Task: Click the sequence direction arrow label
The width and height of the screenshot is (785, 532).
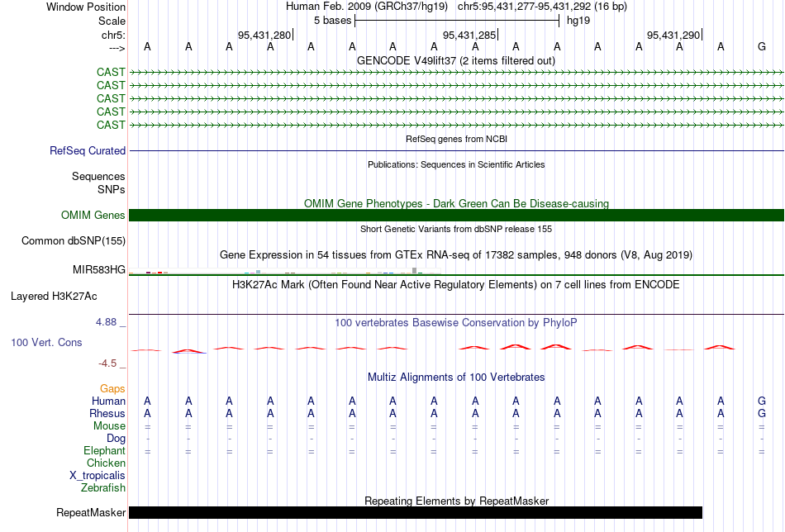Action: 117,48
